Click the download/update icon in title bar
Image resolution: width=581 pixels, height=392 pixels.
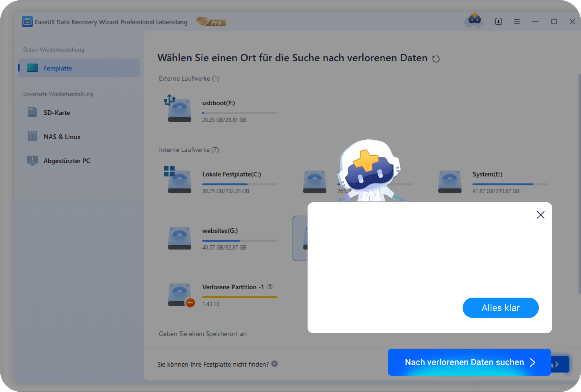[499, 22]
